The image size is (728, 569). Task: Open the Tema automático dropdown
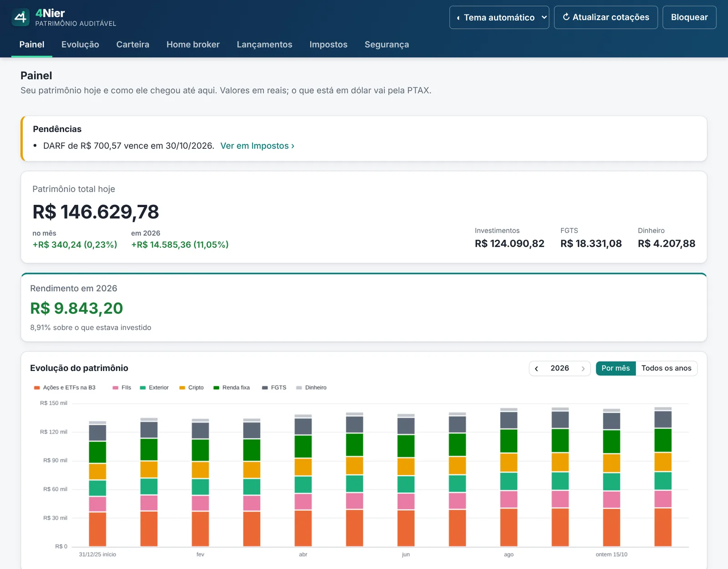[499, 17]
